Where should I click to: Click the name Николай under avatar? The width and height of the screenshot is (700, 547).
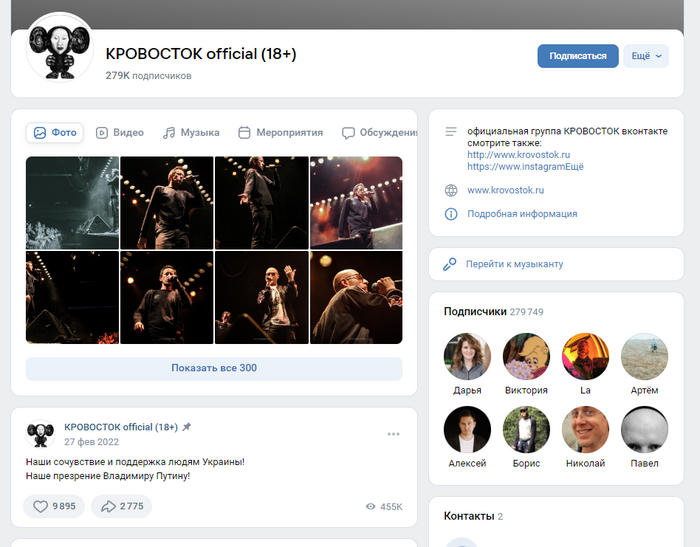(x=585, y=463)
